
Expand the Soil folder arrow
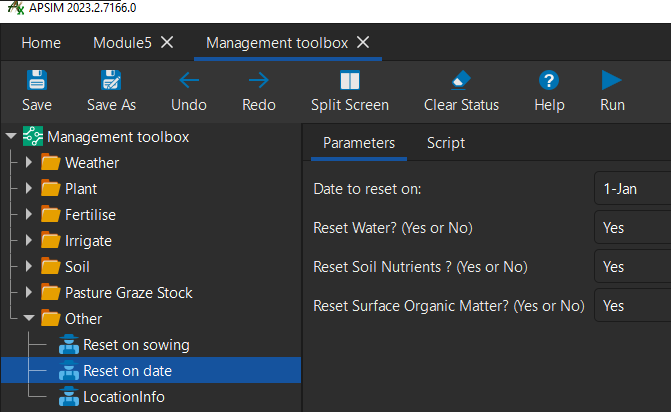click(29, 267)
